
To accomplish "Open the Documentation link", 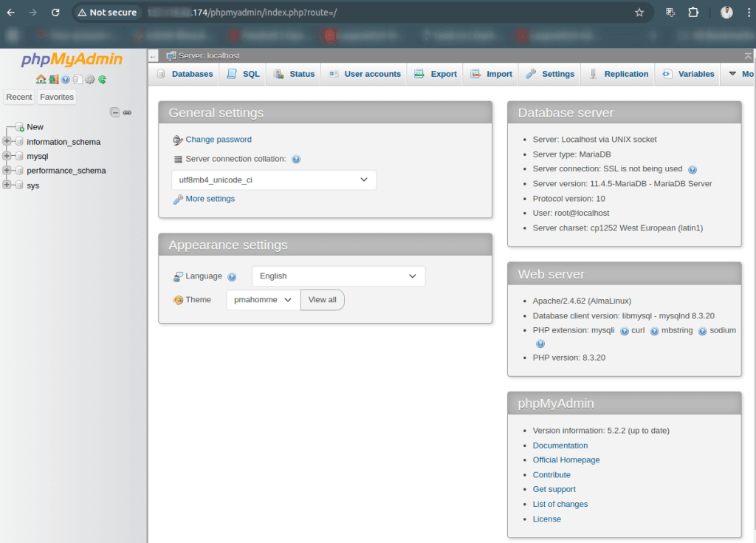I will point(560,445).
